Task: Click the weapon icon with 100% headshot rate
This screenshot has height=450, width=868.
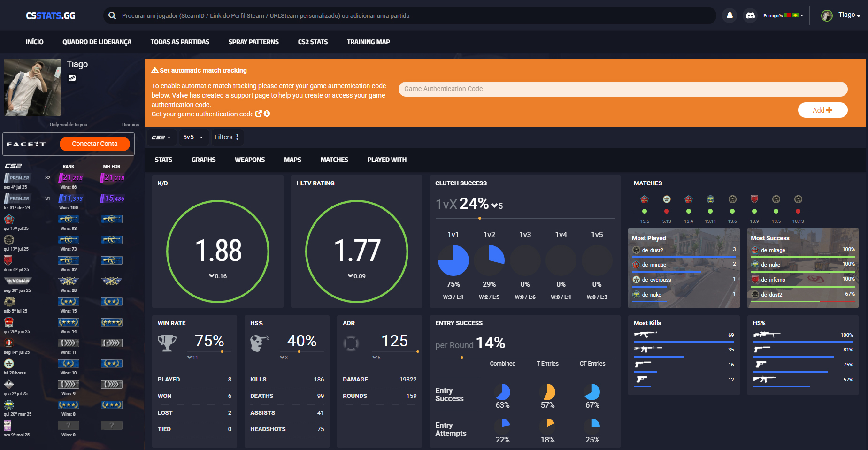Action: [767, 335]
